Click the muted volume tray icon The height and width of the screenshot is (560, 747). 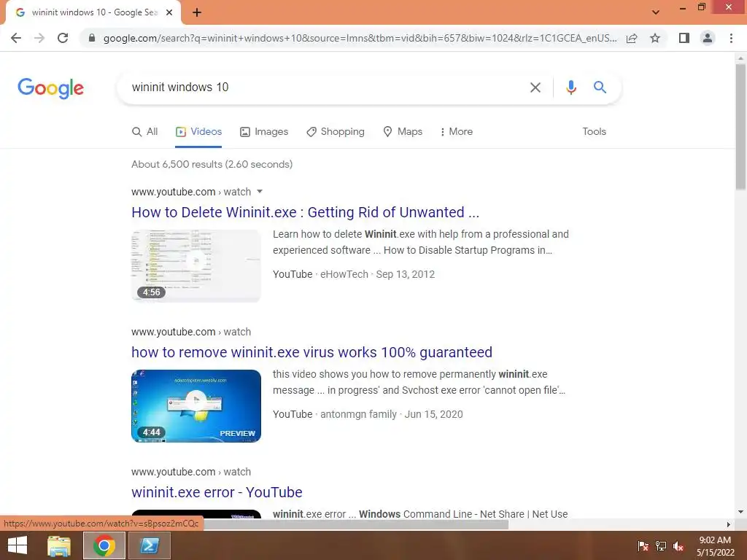(678, 546)
